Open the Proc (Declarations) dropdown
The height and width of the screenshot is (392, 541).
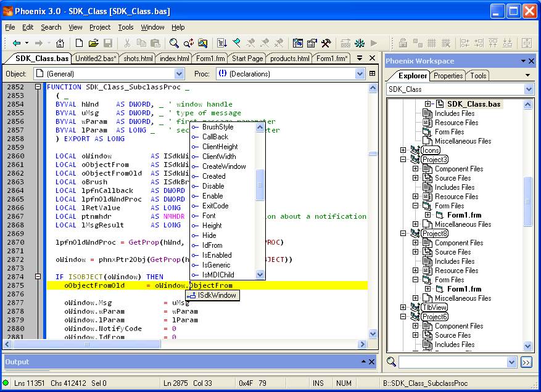click(x=360, y=73)
